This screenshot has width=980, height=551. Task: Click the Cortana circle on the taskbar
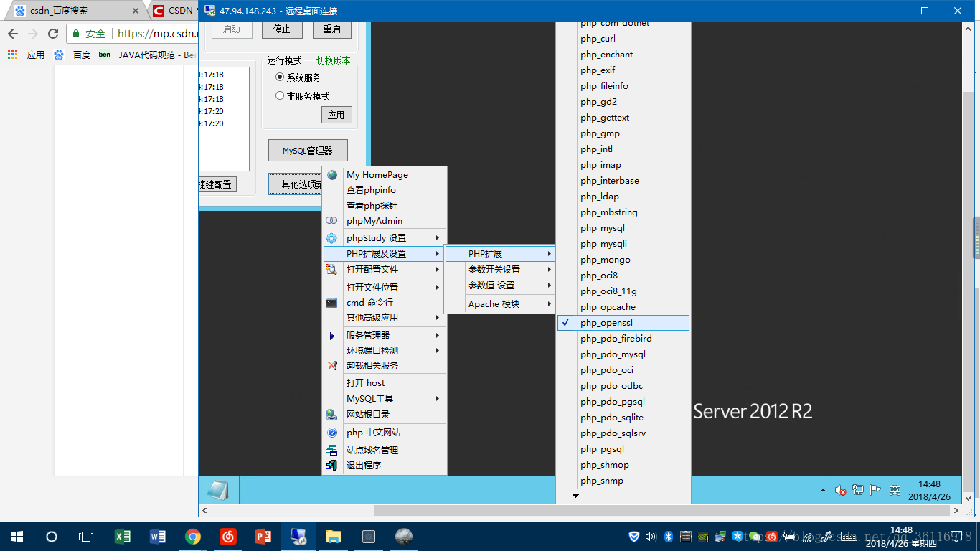[52, 537]
